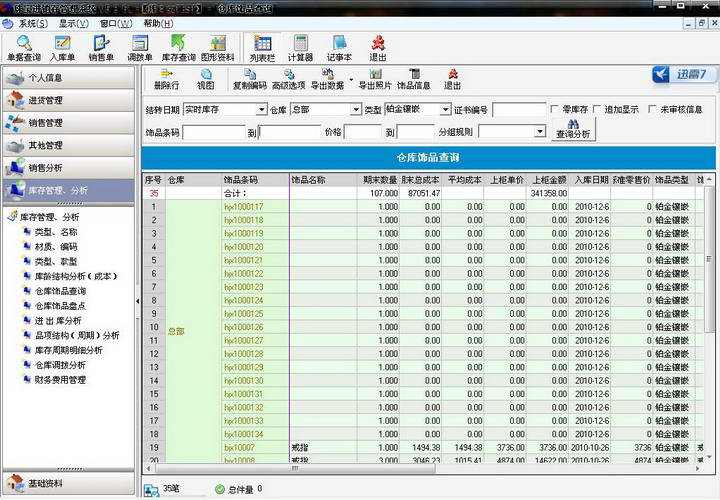Toggle the 列表栏 toolbar icon
The image size is (720, 500).
pos(262,48)
